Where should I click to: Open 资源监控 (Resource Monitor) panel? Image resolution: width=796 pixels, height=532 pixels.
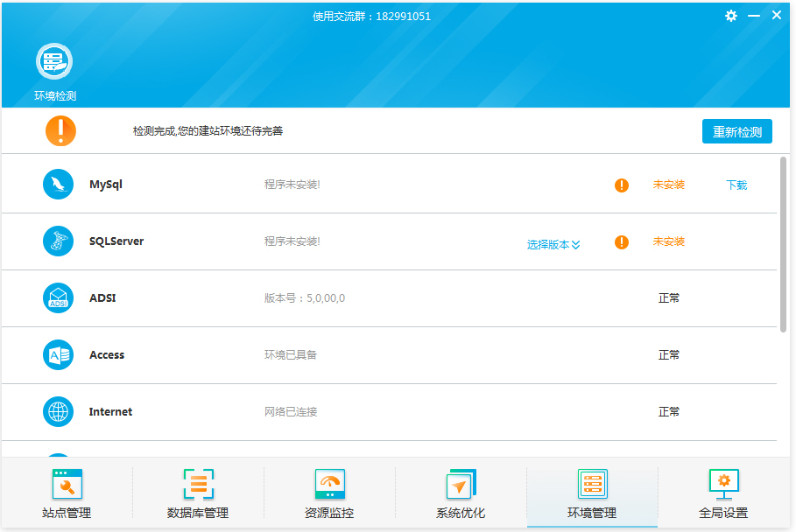tap(329, 493)
